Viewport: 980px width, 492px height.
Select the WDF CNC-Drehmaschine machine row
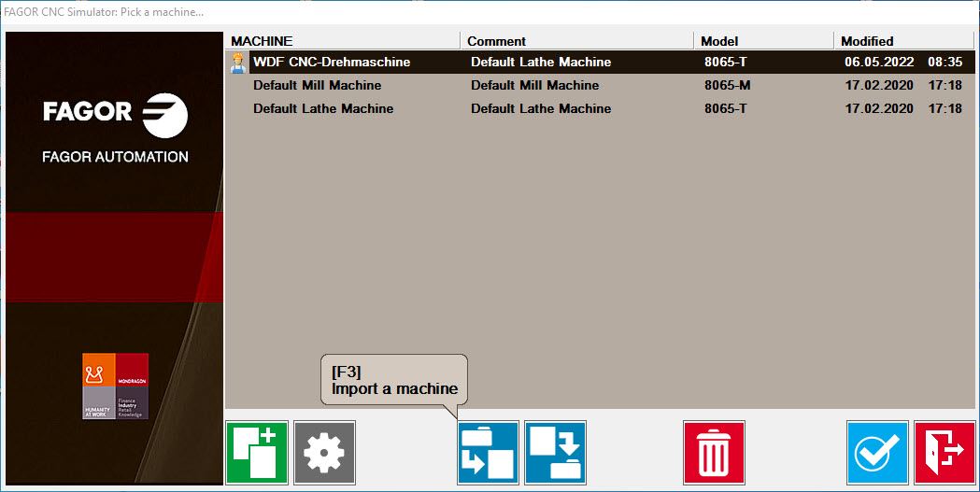(600, 62)
